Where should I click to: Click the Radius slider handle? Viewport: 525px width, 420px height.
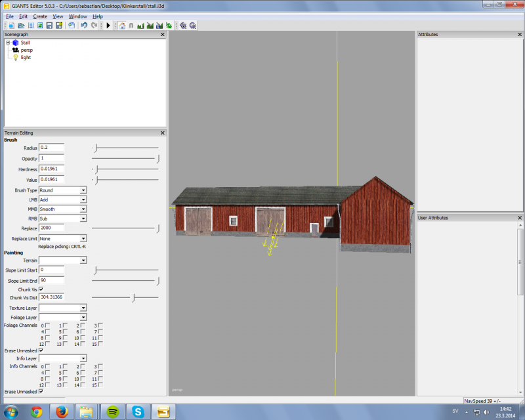pos(96,148)
